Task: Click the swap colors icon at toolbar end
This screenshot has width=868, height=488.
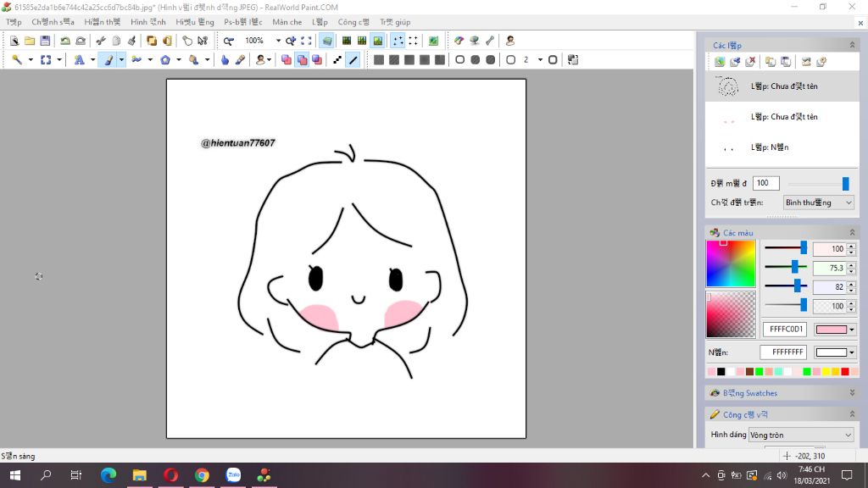Action: coord(573,60)
